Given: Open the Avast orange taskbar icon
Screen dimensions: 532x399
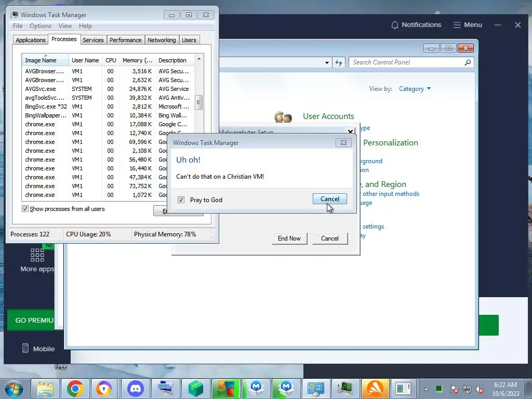Looking at the screenshot, I should [x=375, y=389].
